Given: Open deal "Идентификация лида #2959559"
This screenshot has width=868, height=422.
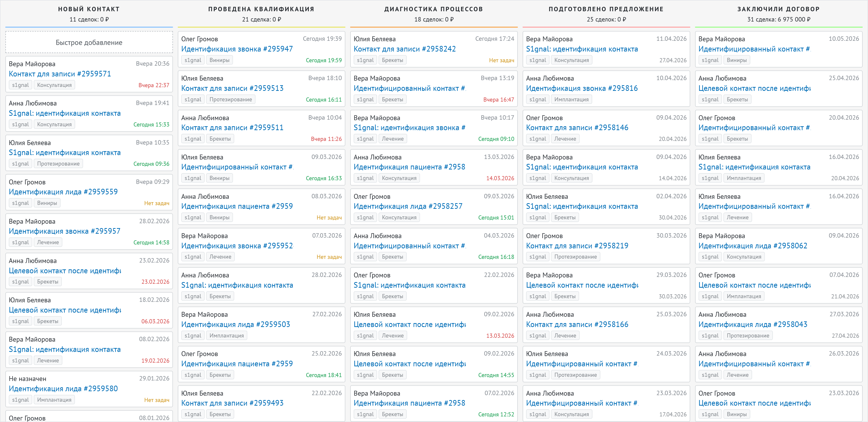Looking at the screenshot, I should (63, 192).
